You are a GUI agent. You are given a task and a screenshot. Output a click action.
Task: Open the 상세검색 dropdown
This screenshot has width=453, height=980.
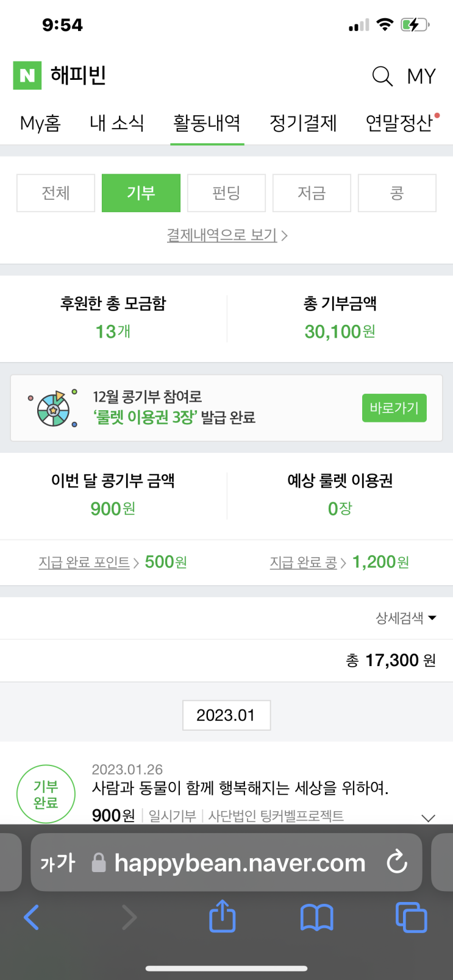pos(405,618)
